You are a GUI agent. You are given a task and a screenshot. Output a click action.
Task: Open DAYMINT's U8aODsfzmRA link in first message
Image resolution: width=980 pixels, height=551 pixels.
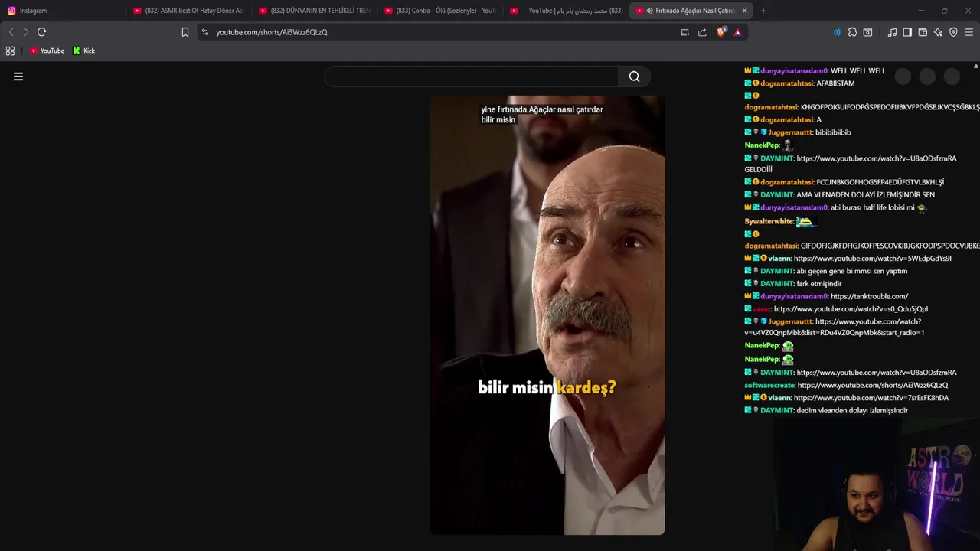tap(876, 158)
